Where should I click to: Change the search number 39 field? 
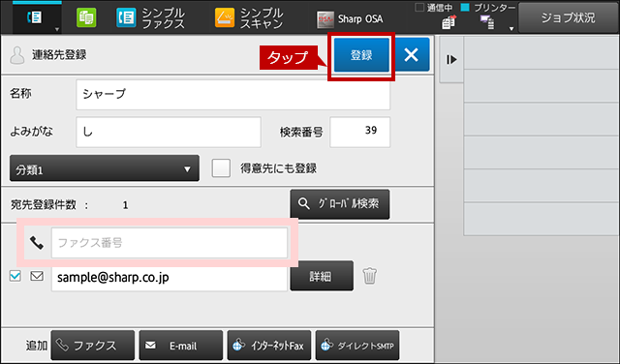pos(359,132)
